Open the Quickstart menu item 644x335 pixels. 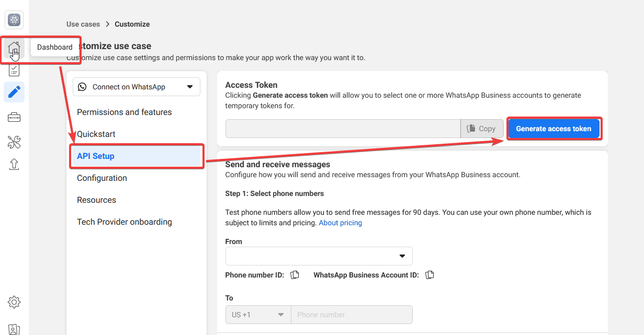(96, 134)
